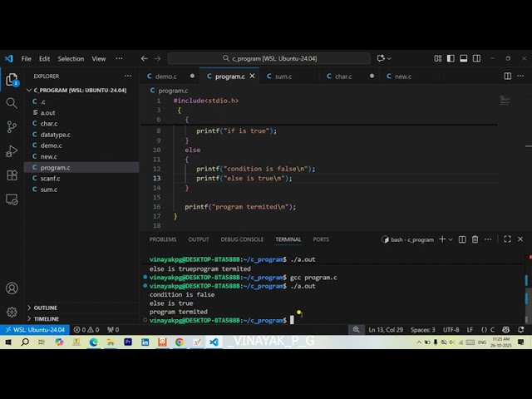Open editor More Actions menu
Screen dimensions: 532x399
pos(520,76)
